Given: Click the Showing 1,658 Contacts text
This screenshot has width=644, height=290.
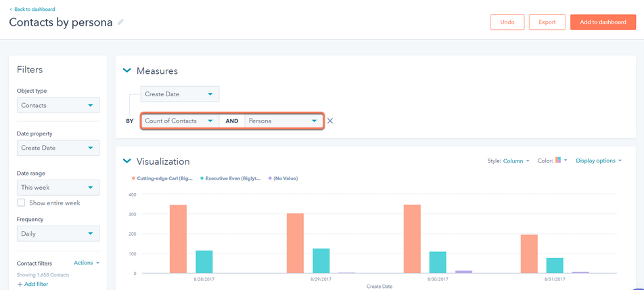Looking at the screenshot, I should 43,275.
